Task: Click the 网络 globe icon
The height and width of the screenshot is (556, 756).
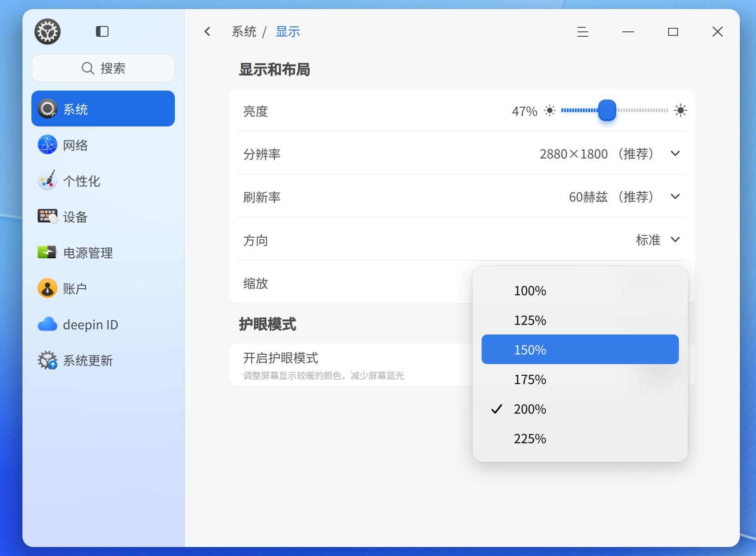Action: pyautogui.click(x=48, y=144)
